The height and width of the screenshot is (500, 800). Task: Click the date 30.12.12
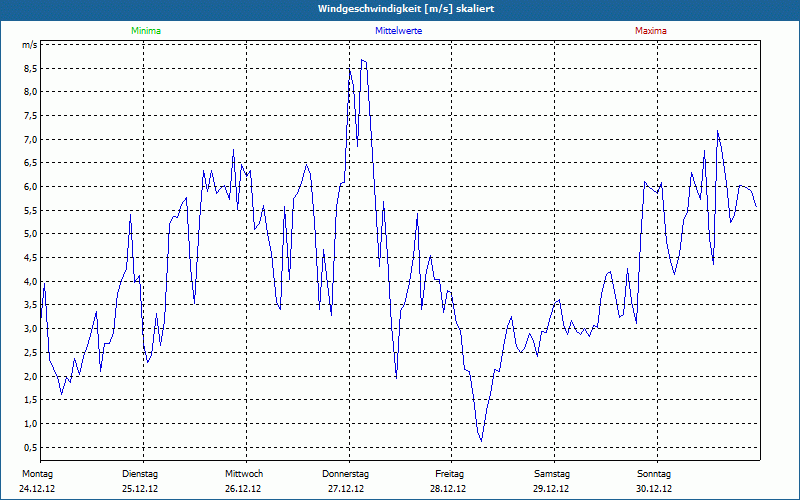click(x=654, y=489)
